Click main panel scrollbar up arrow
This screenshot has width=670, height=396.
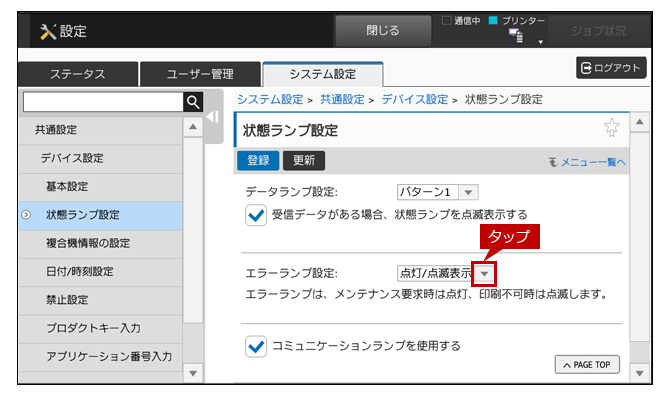(640, 122)
